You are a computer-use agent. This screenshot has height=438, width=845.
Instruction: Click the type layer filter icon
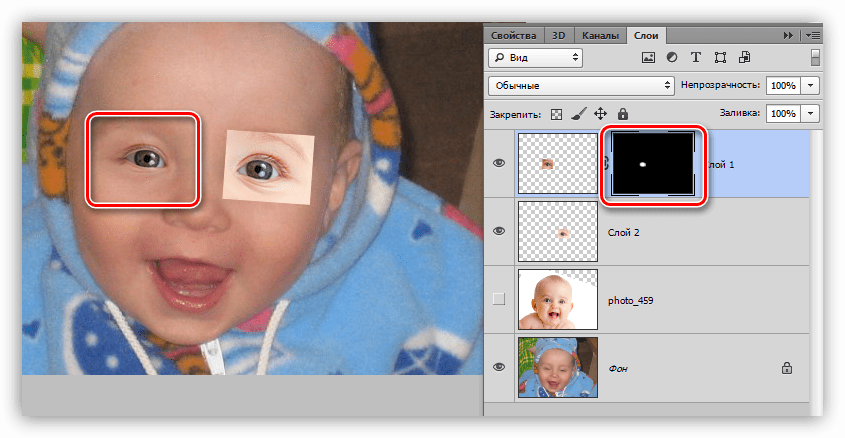click(696, 58)
